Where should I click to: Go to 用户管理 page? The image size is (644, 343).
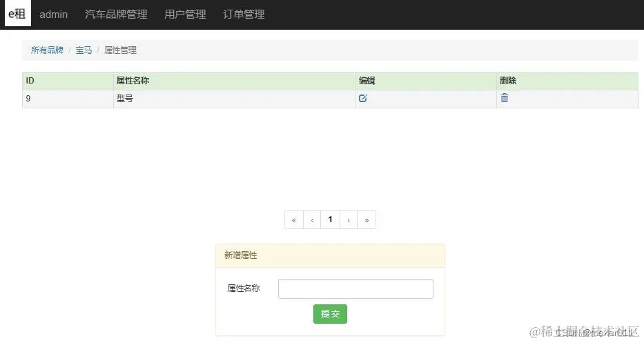pos(185,14)
